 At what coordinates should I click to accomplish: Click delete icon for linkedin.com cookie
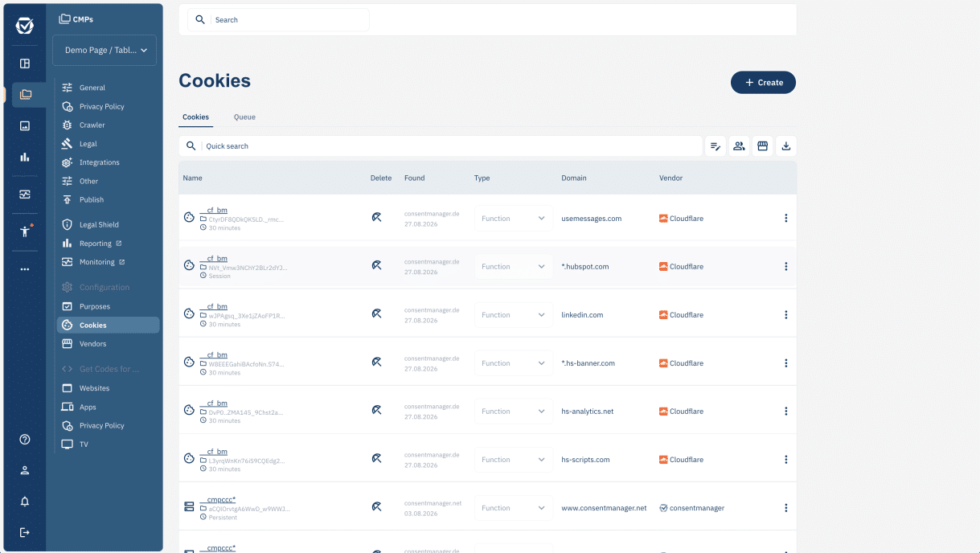(x=376, y=314)
